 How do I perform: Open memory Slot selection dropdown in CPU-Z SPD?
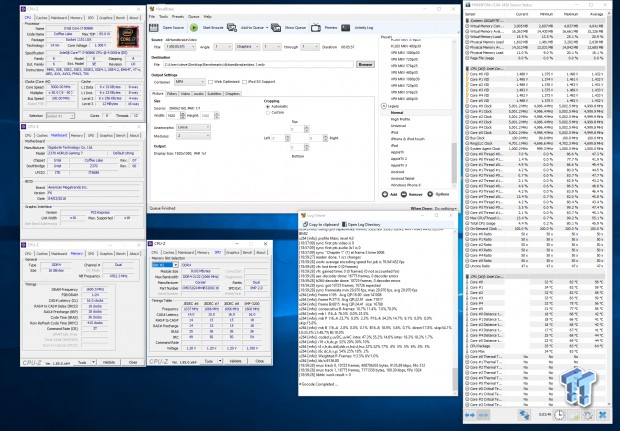pos(165,265)
